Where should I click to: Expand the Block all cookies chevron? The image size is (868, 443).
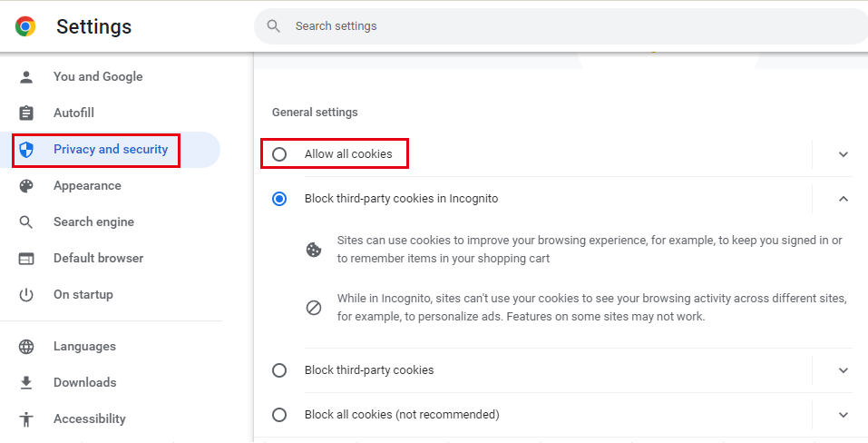pyautogui.click(x=844, y=414)
